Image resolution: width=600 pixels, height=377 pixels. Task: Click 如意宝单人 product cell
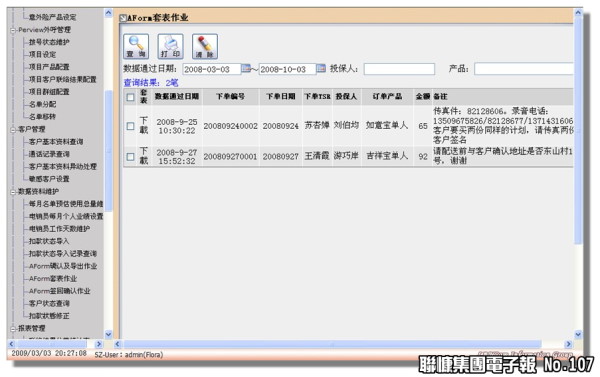click(387, 125)
